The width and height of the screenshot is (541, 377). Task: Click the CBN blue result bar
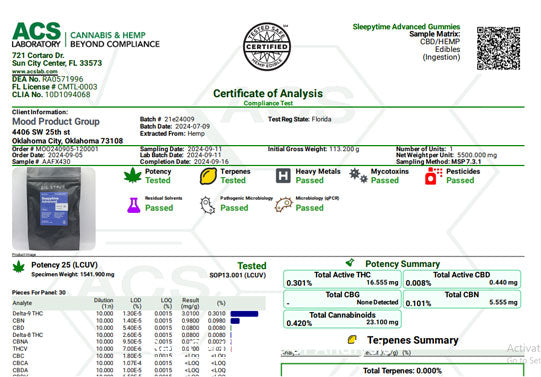point(235,321)
